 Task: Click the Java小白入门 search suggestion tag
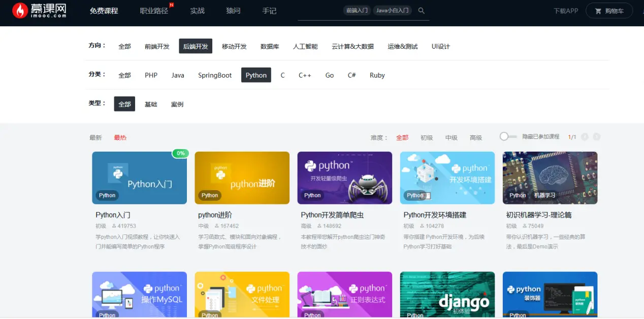click(x=393, y=10)
